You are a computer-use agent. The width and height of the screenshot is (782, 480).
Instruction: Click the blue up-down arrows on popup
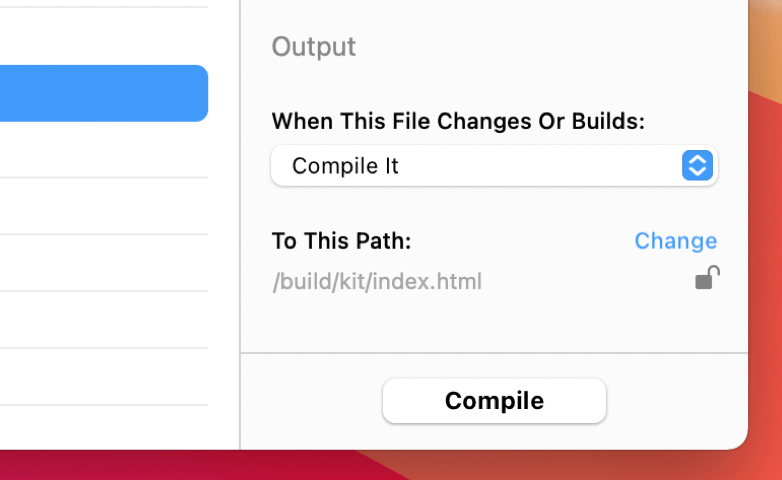(697, 165)
